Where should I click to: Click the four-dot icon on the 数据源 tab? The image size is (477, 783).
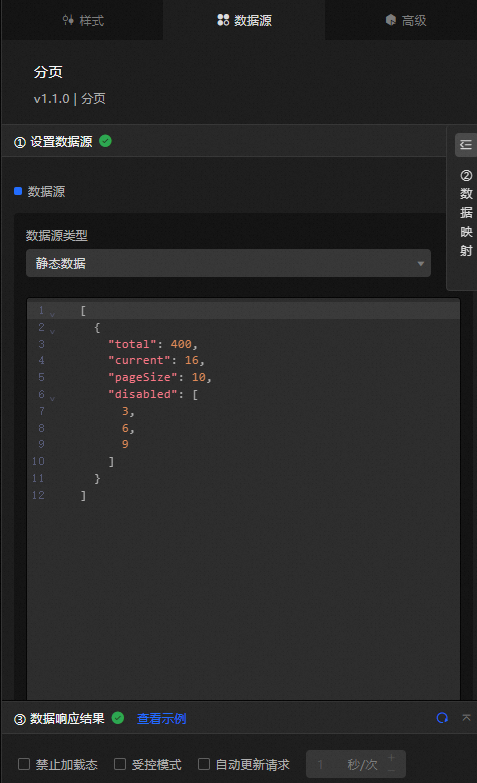pyautogui.click(x=223, y=20)
